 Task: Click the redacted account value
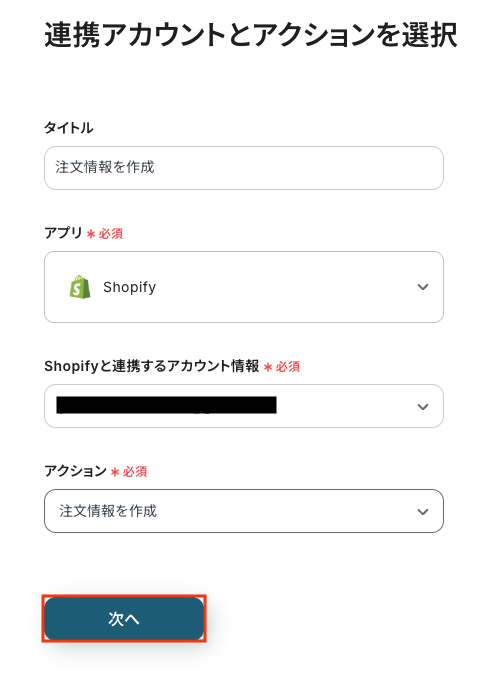point(166,405)
